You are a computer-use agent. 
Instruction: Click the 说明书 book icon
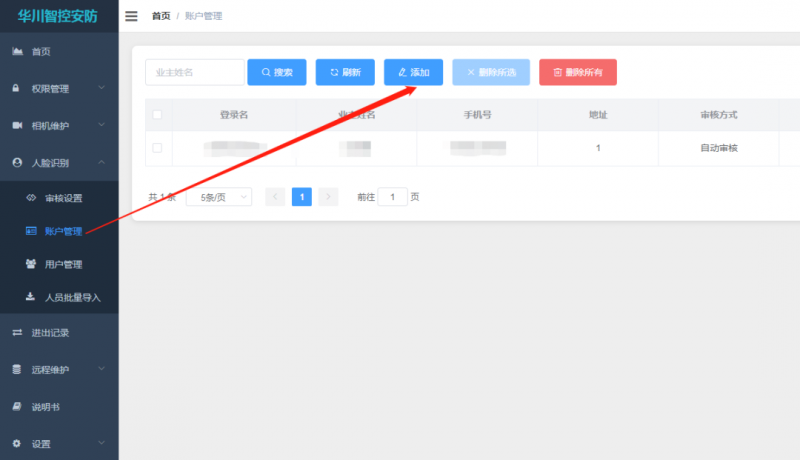[x=17, y=407]
